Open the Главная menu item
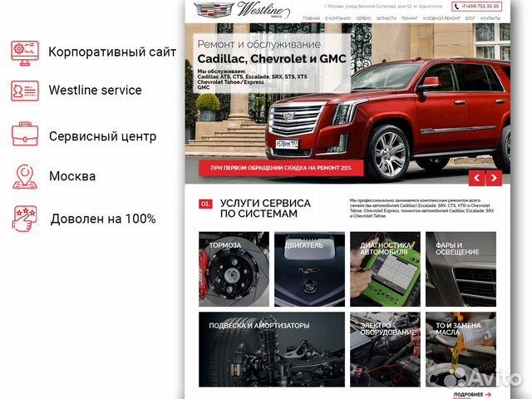This screenshot has width=532, height=399. point(311,18)
